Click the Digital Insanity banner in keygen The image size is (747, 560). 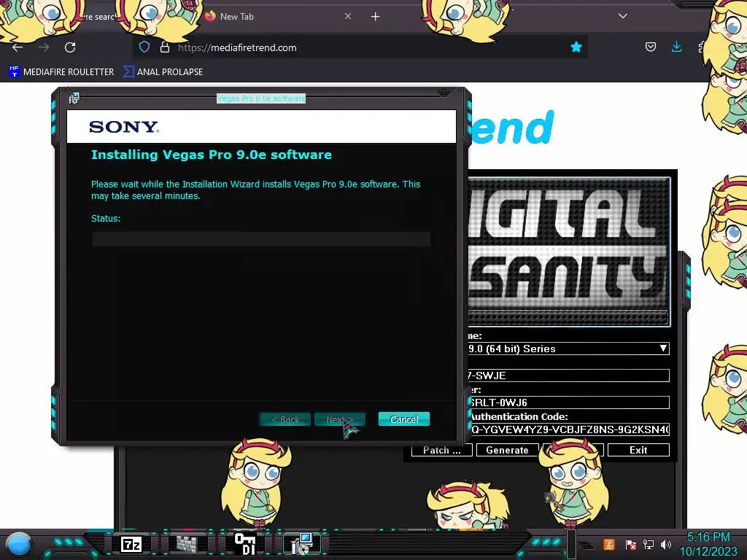pyautogui.click(x=568, y=252)
